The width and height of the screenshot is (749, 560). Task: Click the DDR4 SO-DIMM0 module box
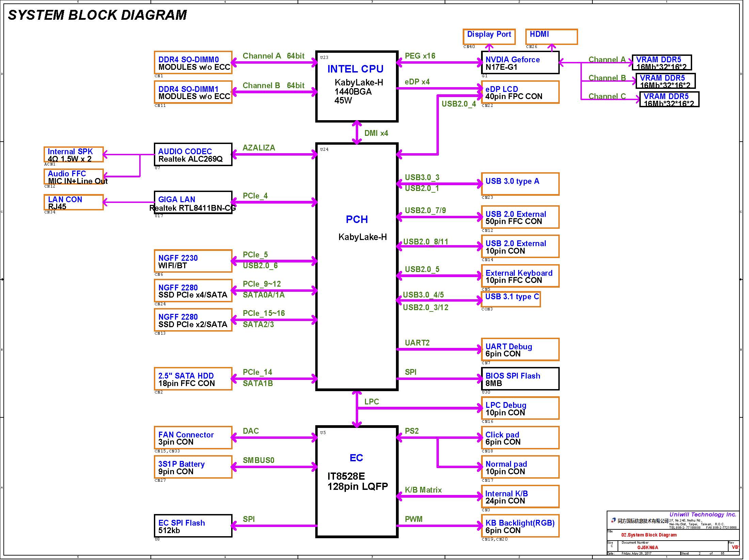(x=193, y=63)
